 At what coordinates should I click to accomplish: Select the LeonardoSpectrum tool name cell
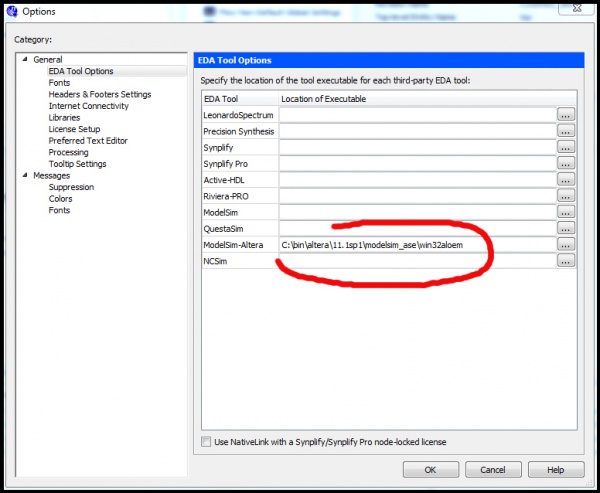click(240, 115)
